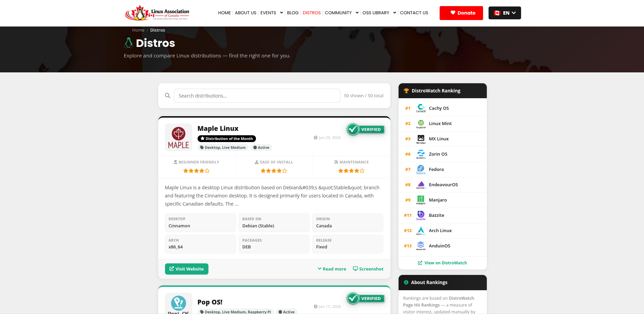Select the Distros menu item
The width and height of the screenshot is (644, 314).
(x=312, y=13)
